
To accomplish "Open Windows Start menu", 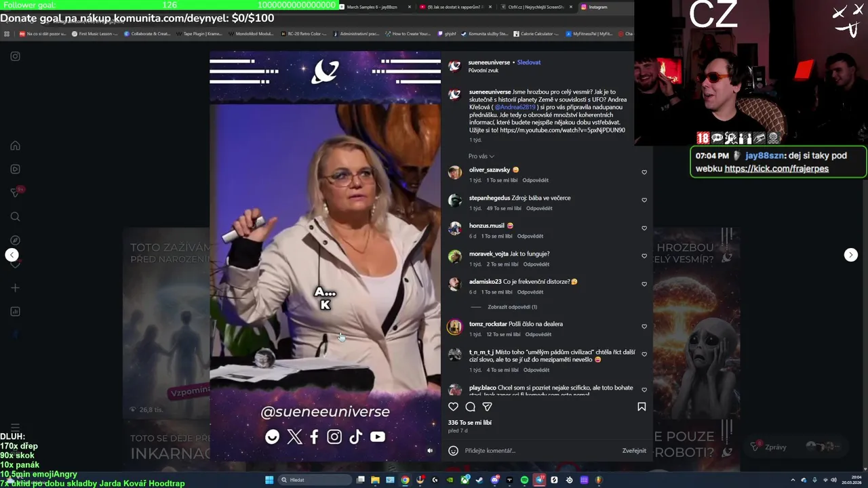I will click(269, 480).
